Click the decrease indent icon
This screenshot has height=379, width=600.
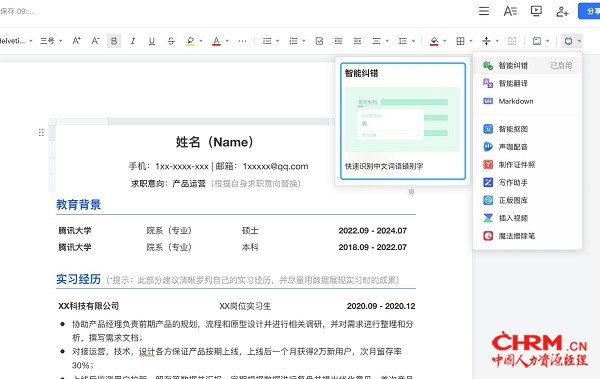click(338, 41)
